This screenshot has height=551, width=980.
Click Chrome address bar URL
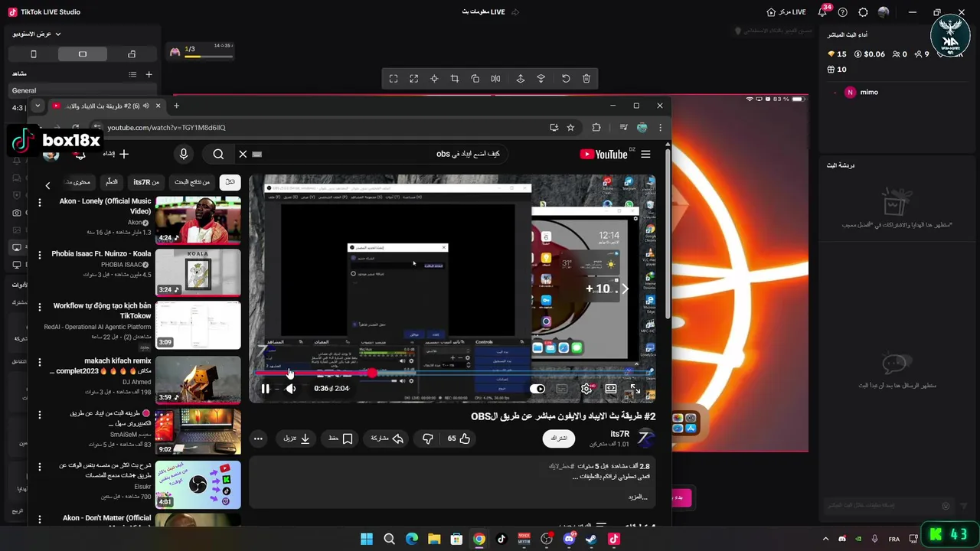[166, 128]
